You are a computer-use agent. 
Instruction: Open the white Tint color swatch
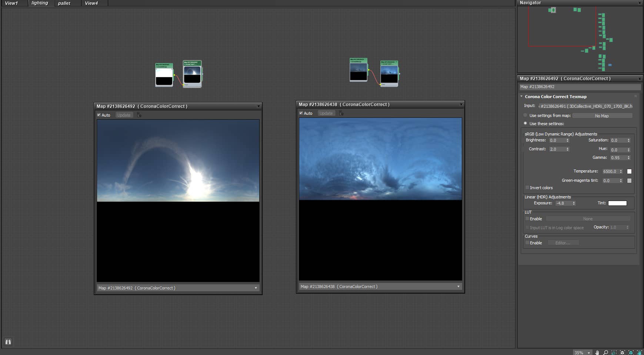point(617,203)
